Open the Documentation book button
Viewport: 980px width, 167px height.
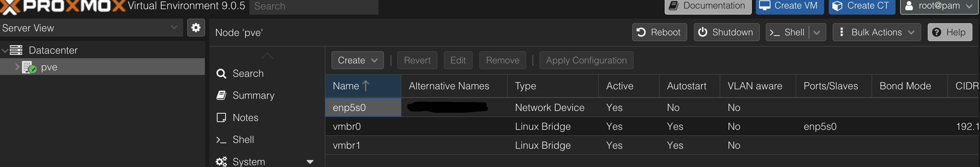(708, 6)
